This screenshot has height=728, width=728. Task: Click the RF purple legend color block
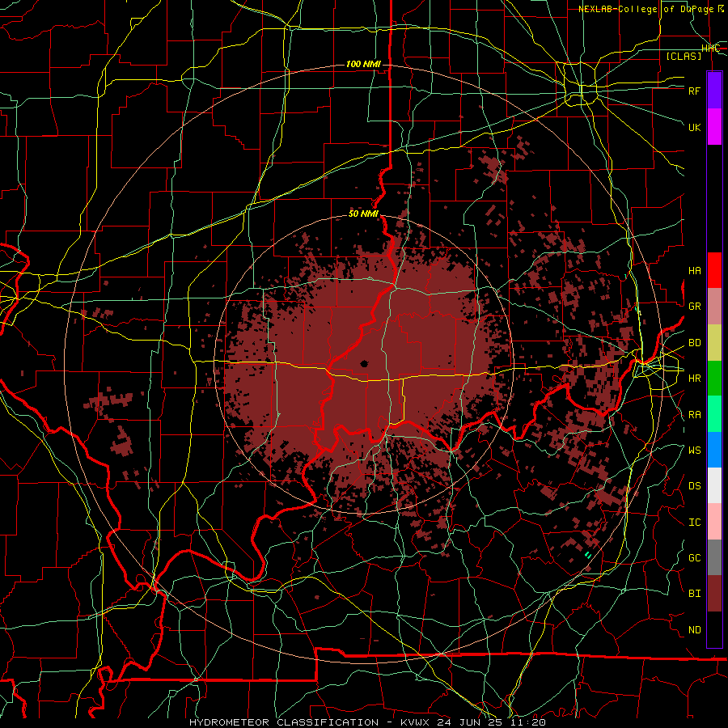pos(714,91)
